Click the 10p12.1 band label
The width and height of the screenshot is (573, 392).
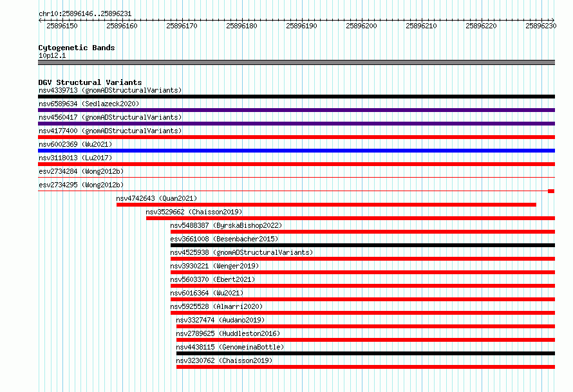tap(52, 55)
